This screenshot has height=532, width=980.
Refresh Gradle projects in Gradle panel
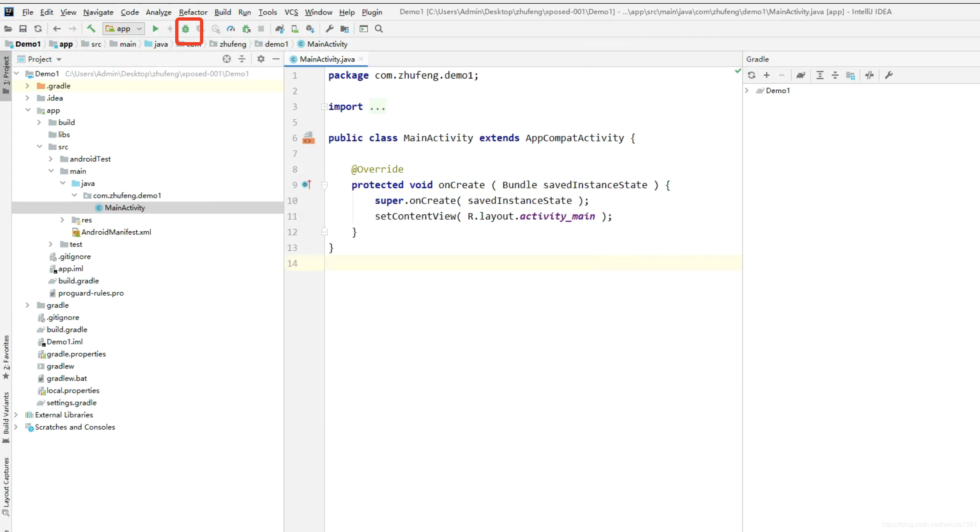tap(752, 75)
